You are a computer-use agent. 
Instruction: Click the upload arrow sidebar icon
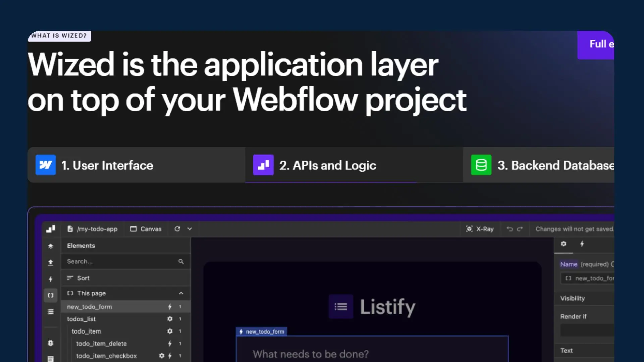tap(51, 263)
